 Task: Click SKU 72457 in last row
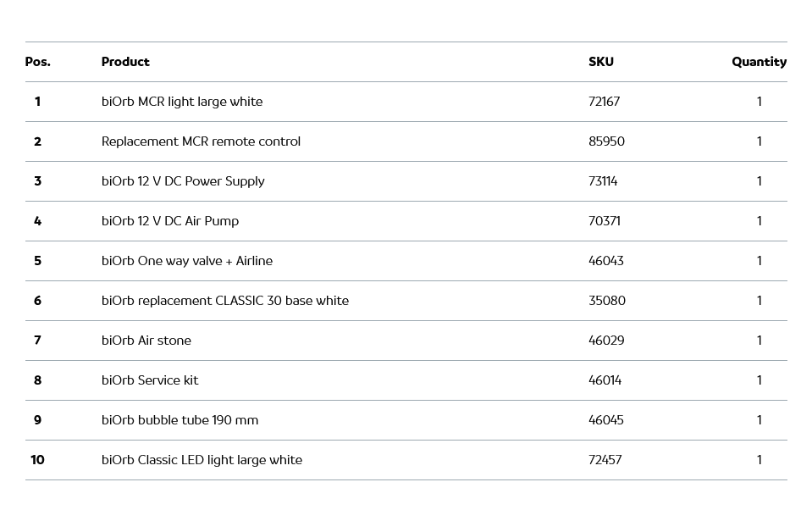click(605, 460)
